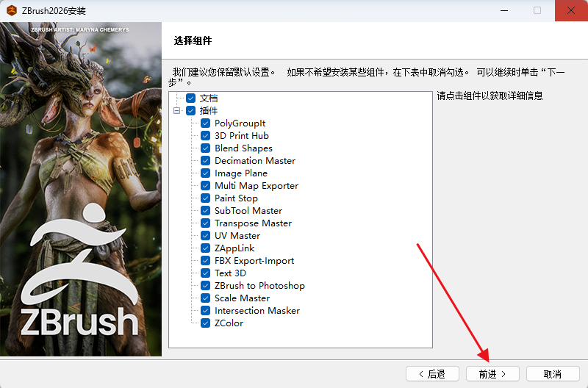Click the 后退 back button

(x=432, y=374)
